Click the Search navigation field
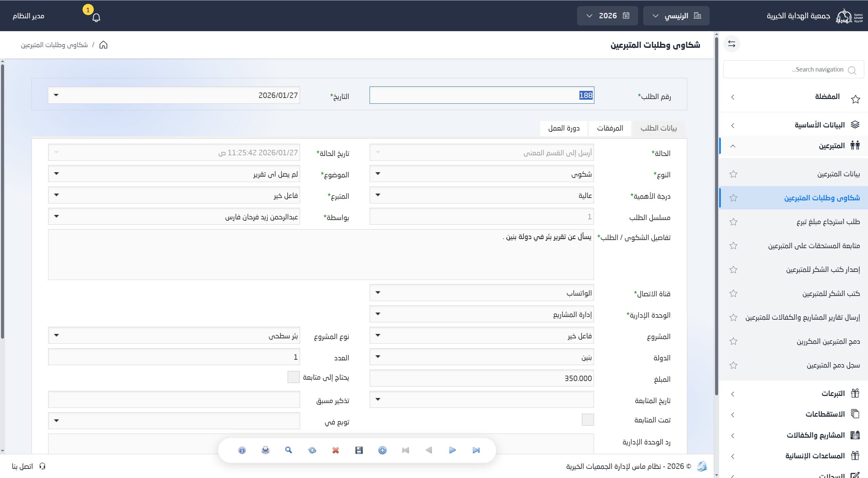Screen dimensions: 868x478 pyautogui.click(x=793, y=69)
